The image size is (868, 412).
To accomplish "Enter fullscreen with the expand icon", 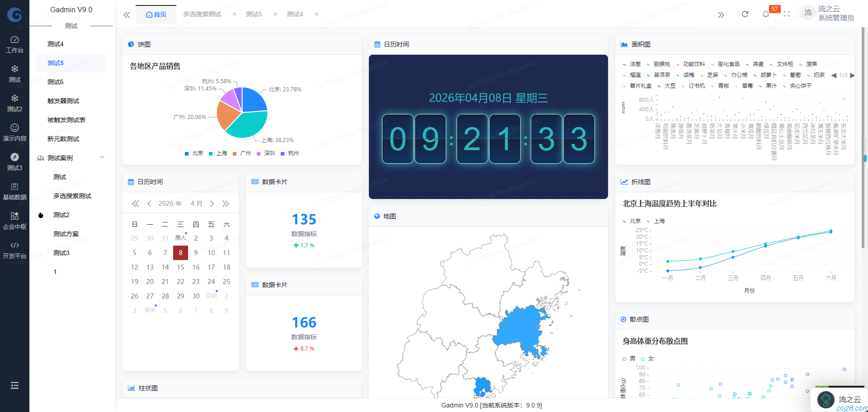I will tap(787, 14).
